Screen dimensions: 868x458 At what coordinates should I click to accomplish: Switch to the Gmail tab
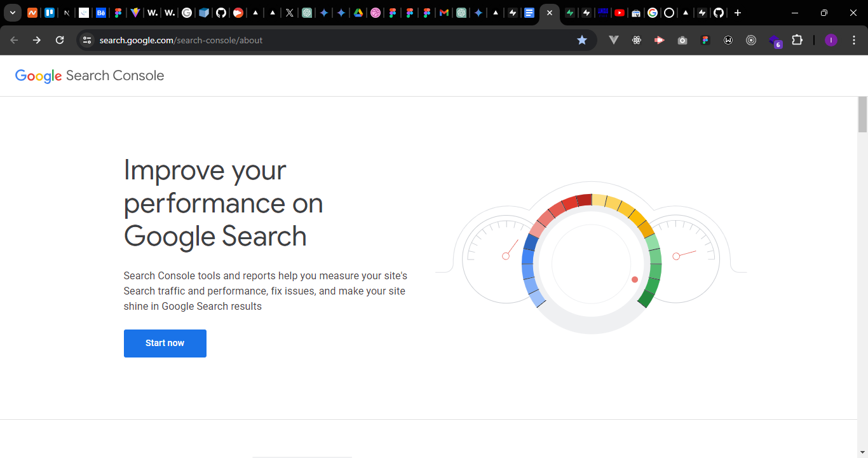(x=444, y=13)
